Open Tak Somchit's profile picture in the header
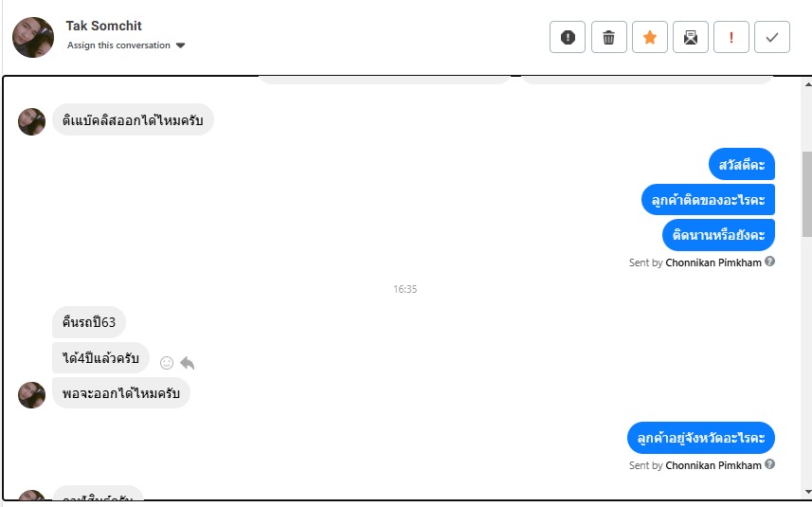The width and height of the screenshot is (812, 507). click(x=33, y=37)
